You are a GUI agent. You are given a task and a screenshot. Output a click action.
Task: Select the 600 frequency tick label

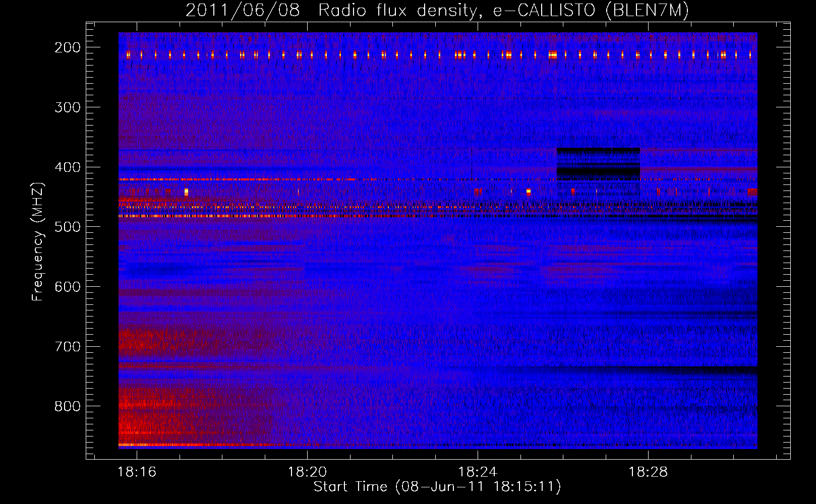[68, 287]
